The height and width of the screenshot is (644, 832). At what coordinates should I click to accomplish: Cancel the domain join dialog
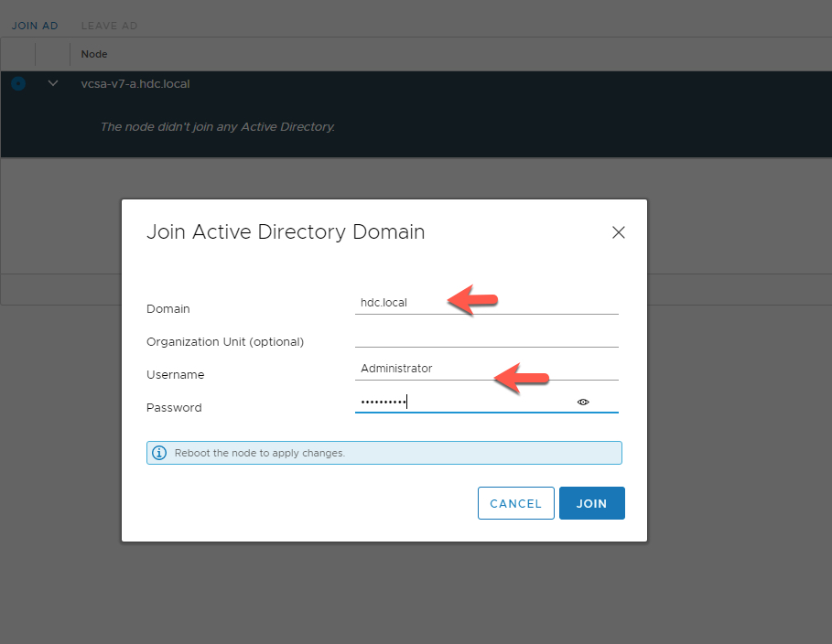coord(515,503)
